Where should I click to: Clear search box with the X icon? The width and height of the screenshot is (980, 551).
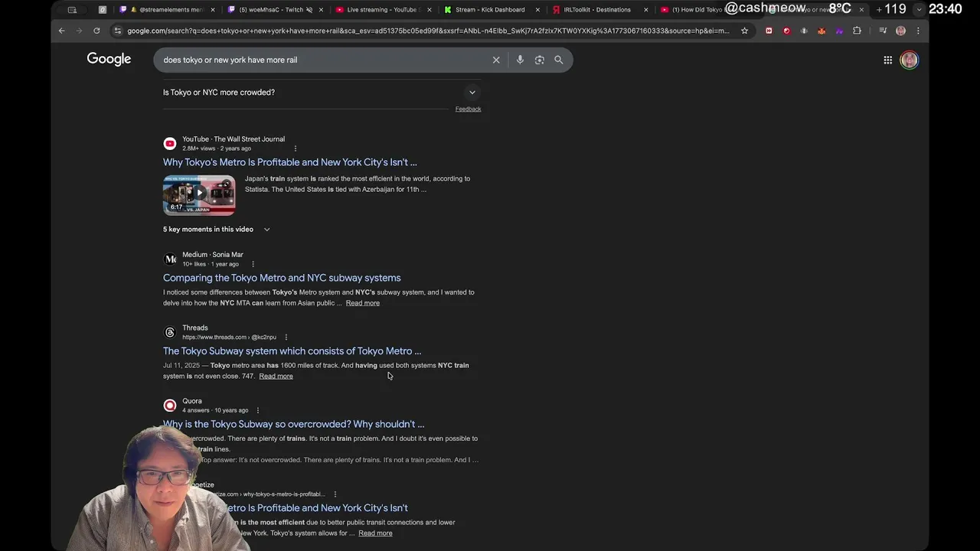click(x=496, y=60)
